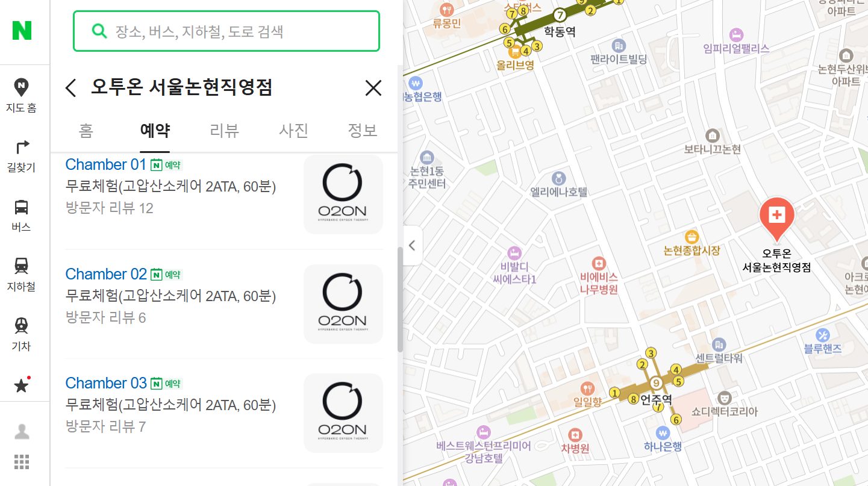Viewport: 868px width, 486px height.
Task: Click the Chamber 01 예약 badge
Action: tap(166, 165)
